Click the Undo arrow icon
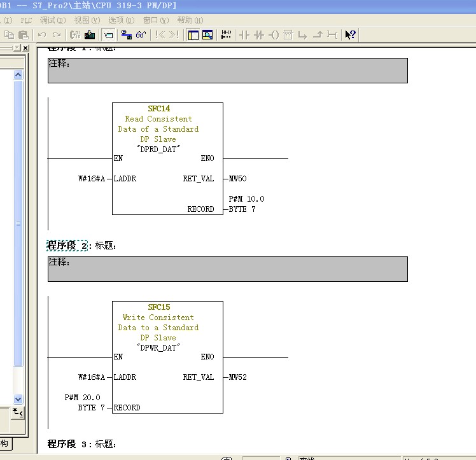 pyautogui.click(x=42, y=35)
